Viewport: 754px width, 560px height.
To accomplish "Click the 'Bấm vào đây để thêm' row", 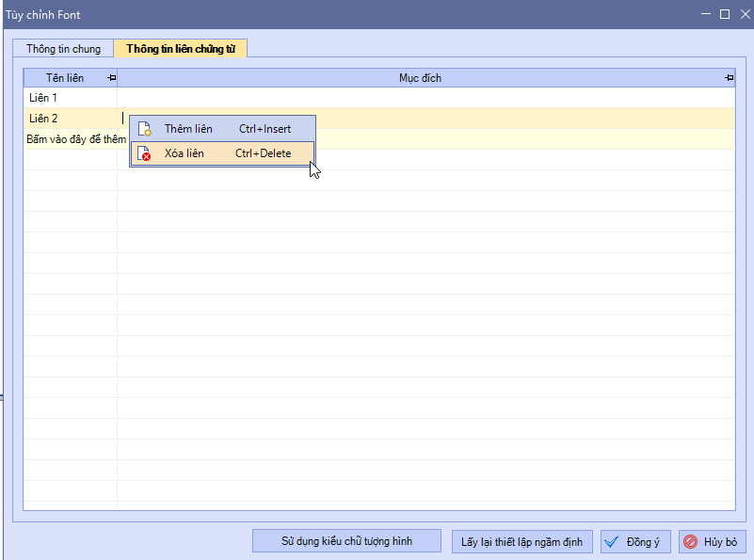I will (75, 139).
